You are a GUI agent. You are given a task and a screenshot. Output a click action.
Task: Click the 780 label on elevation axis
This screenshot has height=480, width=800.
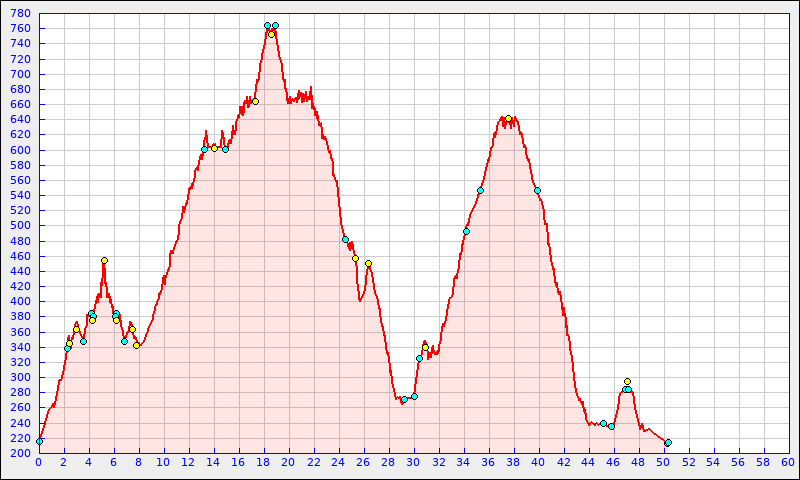tap(21, 13)
